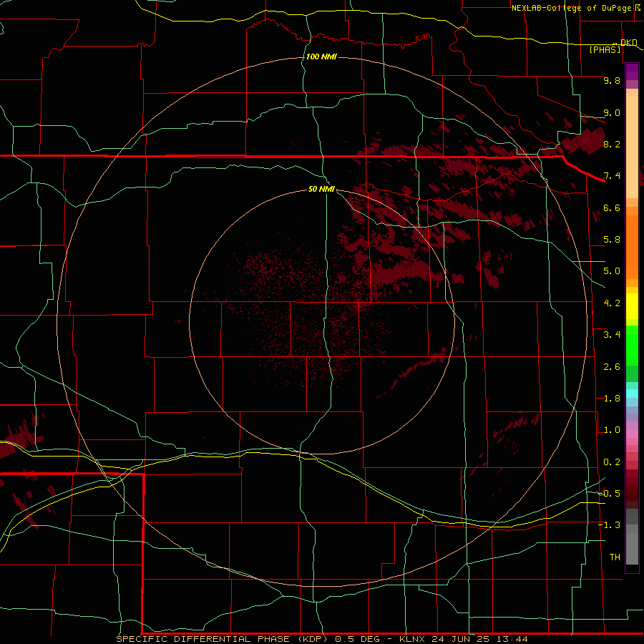The width and height of the screenshot is (644, 644).
Task: Click the yellow segment of the color bar
Action: coord(632,306)
